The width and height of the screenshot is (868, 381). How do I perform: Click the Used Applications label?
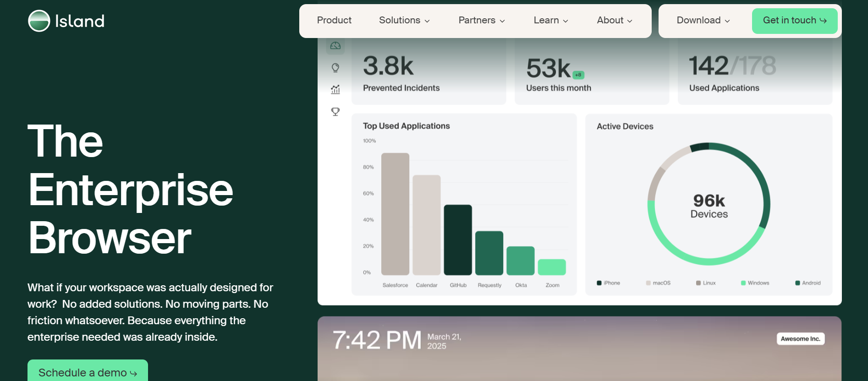click(724, 88)
